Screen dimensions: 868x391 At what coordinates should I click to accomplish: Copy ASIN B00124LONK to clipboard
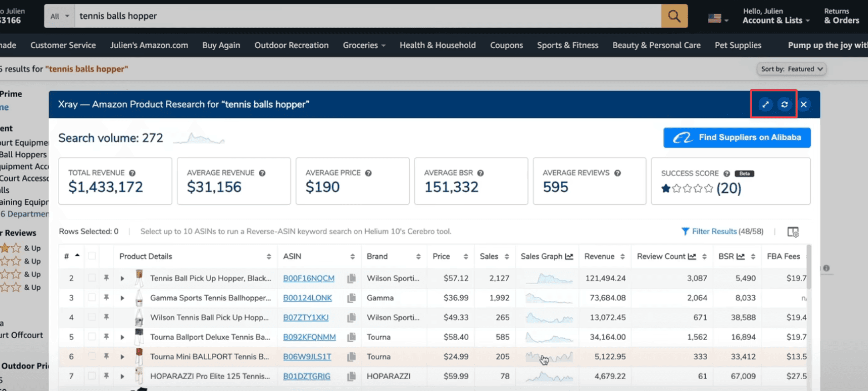(x=351, y=298)
